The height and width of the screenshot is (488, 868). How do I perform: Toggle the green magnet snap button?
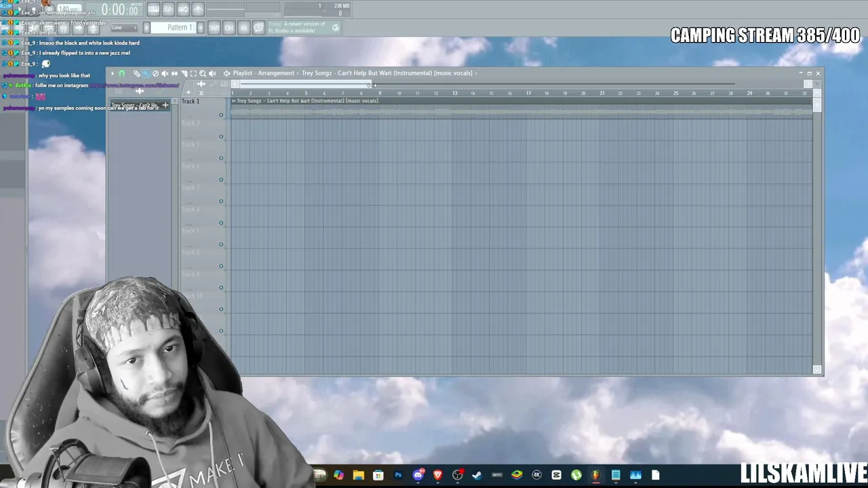click(122, 73)
